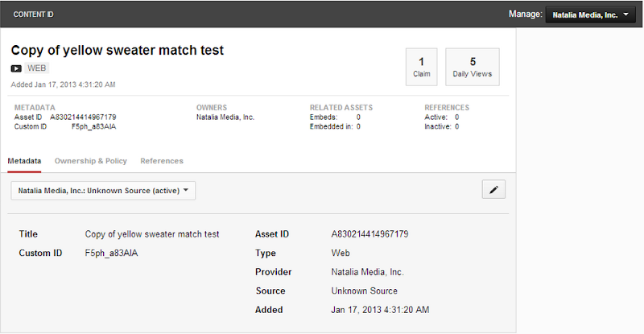Click Asset ID value in summary metadata

(x=83, y=117)
